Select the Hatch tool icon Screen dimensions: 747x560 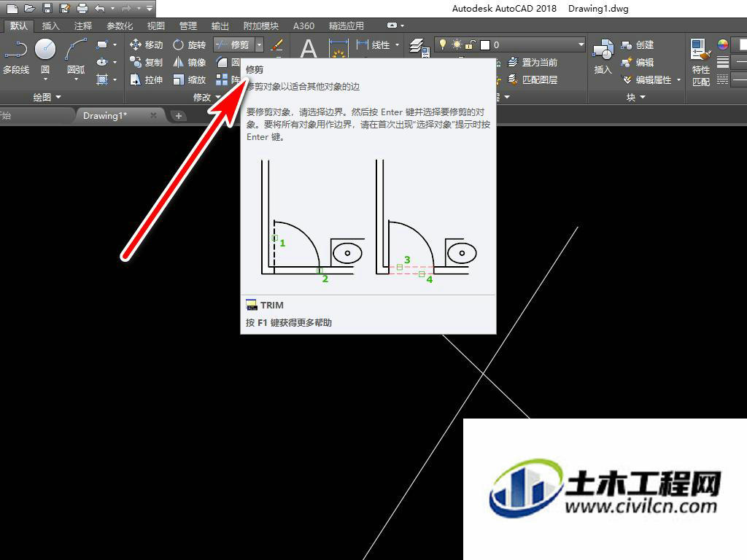coord(101,79)
